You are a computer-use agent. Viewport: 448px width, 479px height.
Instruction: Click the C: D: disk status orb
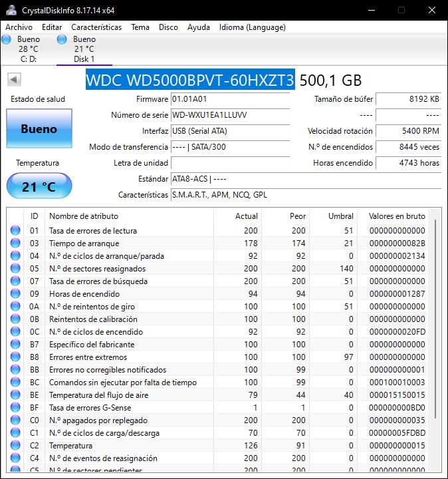click(x=6, y=39)
